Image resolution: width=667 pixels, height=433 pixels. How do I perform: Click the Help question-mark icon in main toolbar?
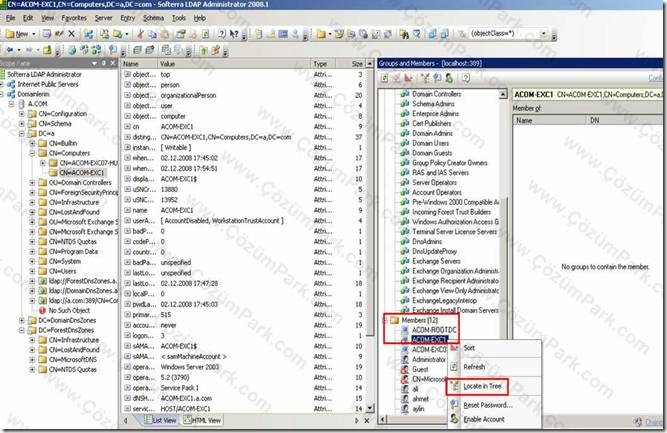[x=222, y=34]
